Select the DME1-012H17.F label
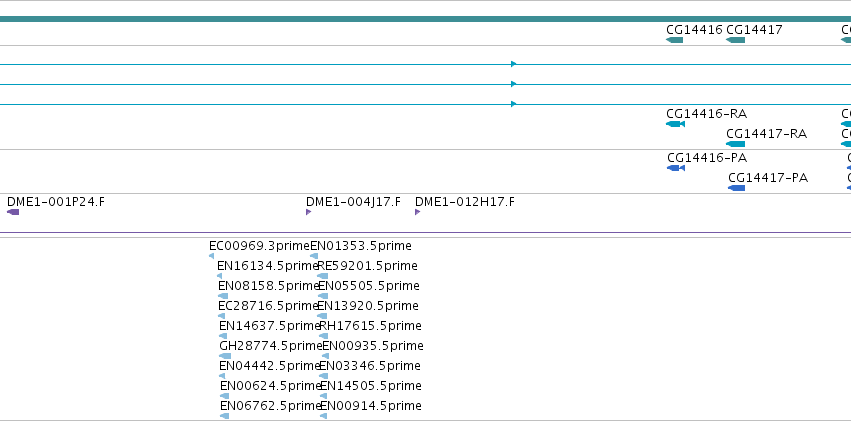This screenshot has width=851, height=421. coord(465,202)
